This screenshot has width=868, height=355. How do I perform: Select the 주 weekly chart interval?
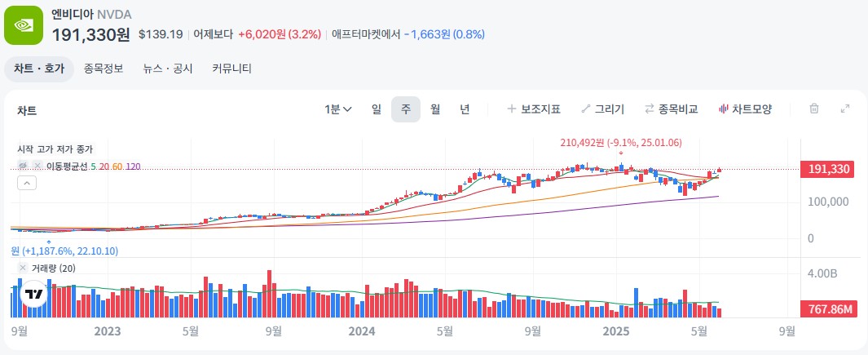[x=406, y=109]
